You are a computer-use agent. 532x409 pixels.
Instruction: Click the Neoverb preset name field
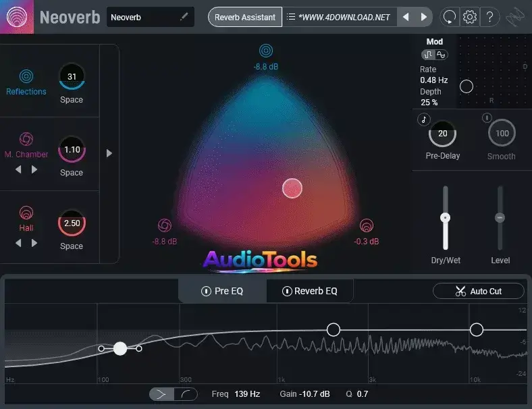click(x=151, y=17)
